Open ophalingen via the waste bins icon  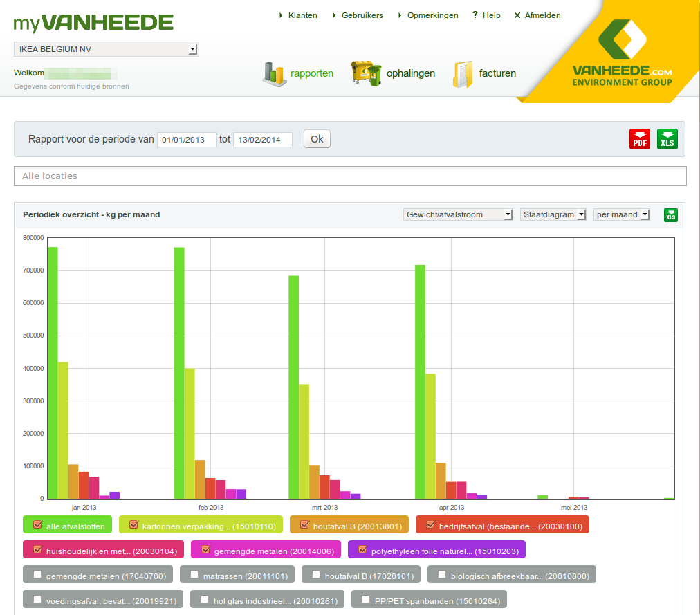click(366, 74)
